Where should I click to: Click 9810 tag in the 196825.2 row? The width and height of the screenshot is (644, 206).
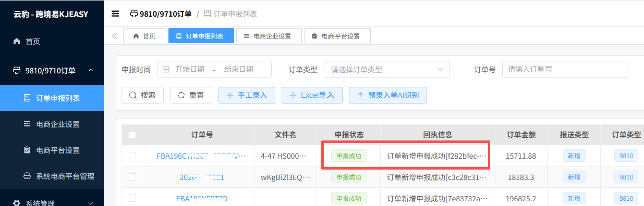click(x=626, y=198)
